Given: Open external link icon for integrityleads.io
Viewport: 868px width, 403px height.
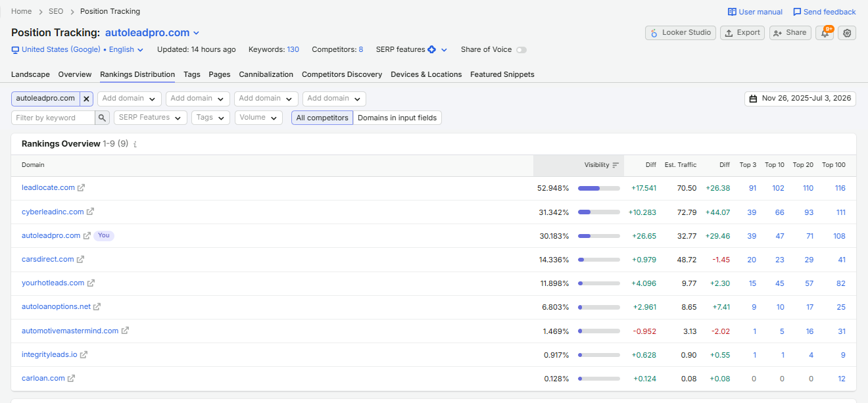Looking at the screenshot, I should coord(84,354).
